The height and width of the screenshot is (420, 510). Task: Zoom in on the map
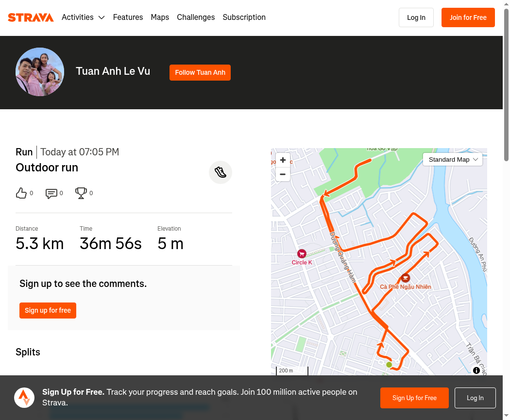pos(283,160)
